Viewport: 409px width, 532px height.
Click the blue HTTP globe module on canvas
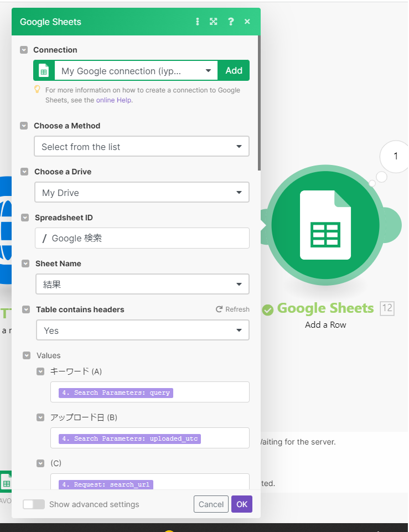tap(6, 230)
